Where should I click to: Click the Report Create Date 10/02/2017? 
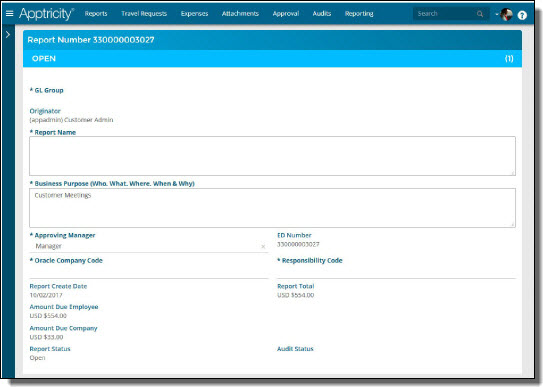pos(46,295)
